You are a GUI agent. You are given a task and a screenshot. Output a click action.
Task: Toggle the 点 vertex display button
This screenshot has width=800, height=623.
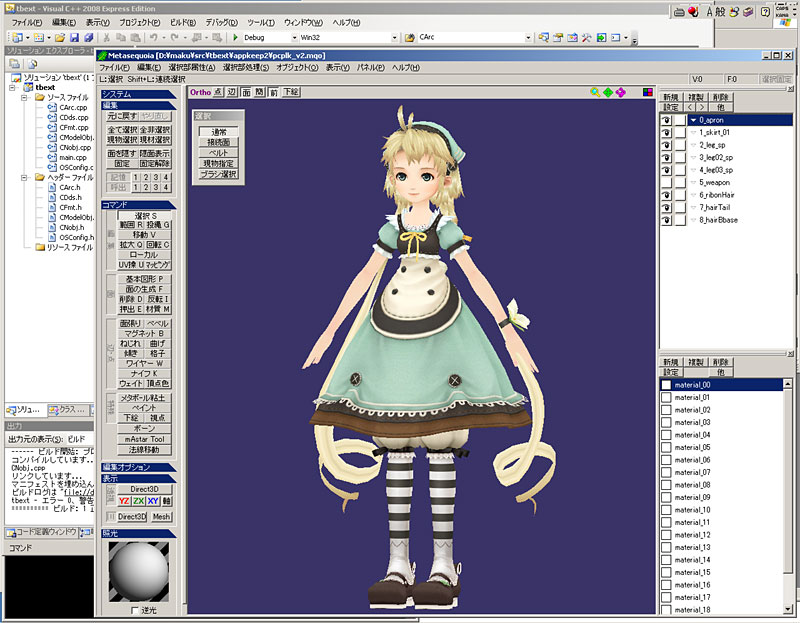[x=218, y=92]
